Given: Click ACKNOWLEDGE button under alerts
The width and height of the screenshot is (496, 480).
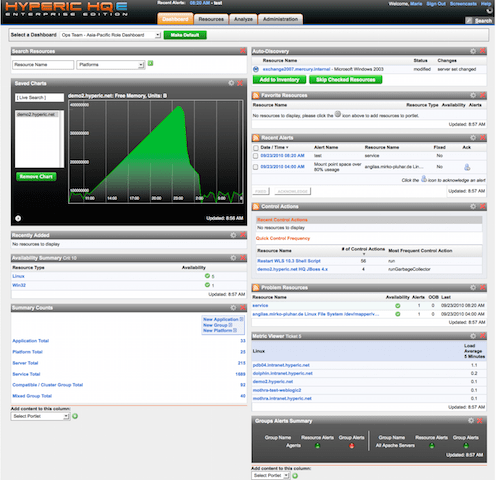Looking at the screenshot, I should click(x=293, y=191).
